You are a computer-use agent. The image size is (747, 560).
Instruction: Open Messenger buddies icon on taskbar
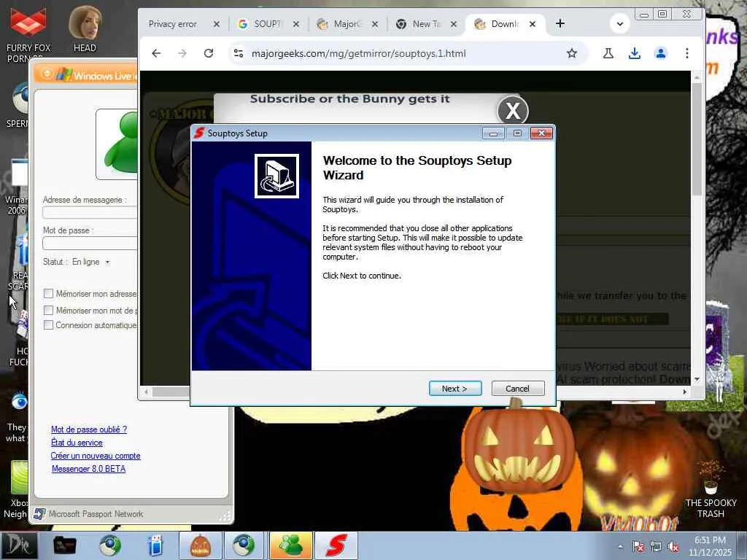tap(290, 545)
